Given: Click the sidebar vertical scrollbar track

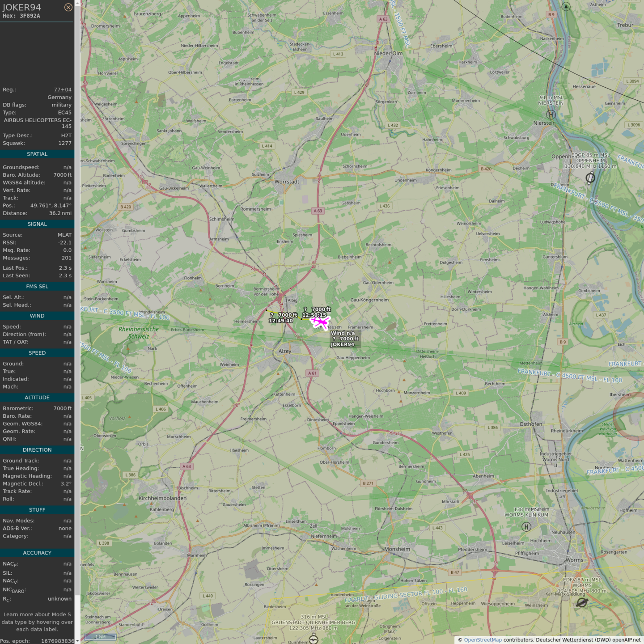Looking at the screenshot, I should click(x=77, y=313).
